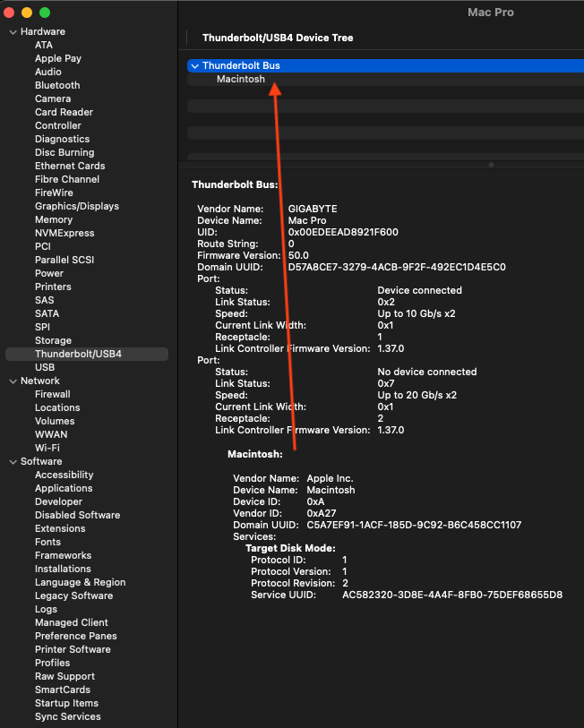Select Fonts in sidebar
Viewport: 584px width, 728px height.
(47, 543)
